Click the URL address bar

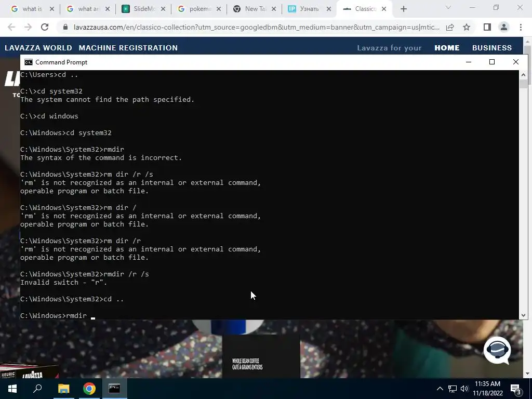257,27
